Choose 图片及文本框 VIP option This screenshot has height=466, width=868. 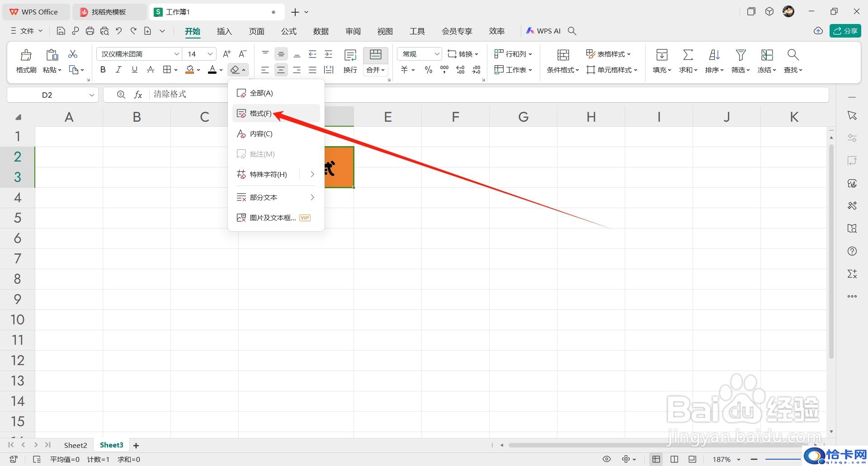[x=276, y=218]
